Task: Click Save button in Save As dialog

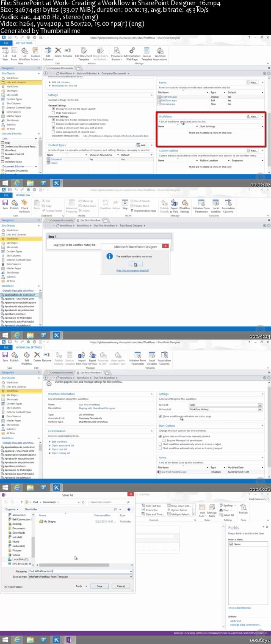Action: [100, 586]
